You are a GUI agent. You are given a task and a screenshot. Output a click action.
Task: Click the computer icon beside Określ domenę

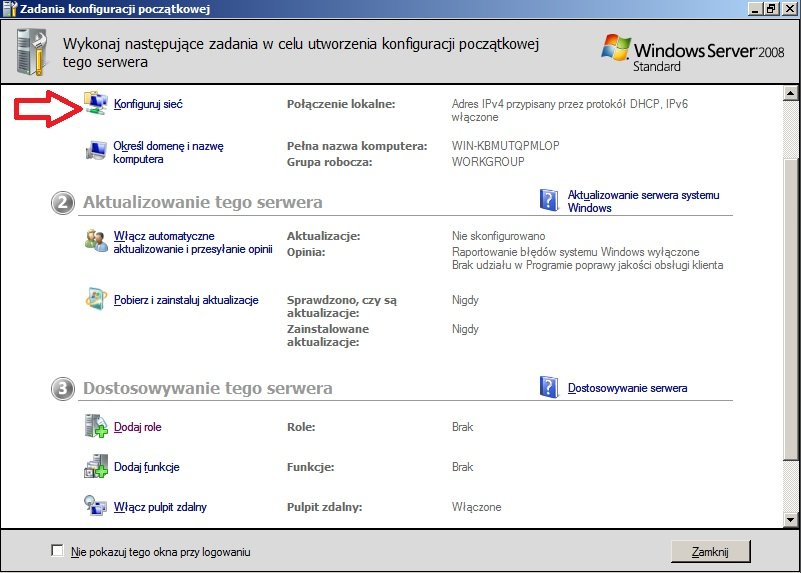tap(96, 150)
